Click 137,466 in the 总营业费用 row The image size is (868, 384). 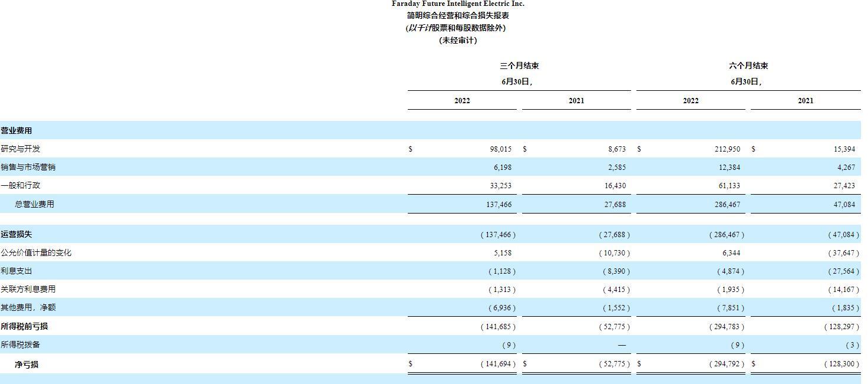[499, 205]
